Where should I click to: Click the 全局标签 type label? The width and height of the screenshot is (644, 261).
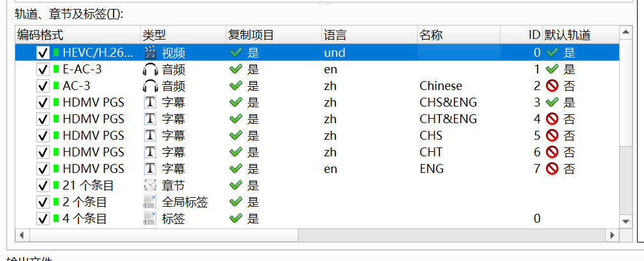click(185, 202)
